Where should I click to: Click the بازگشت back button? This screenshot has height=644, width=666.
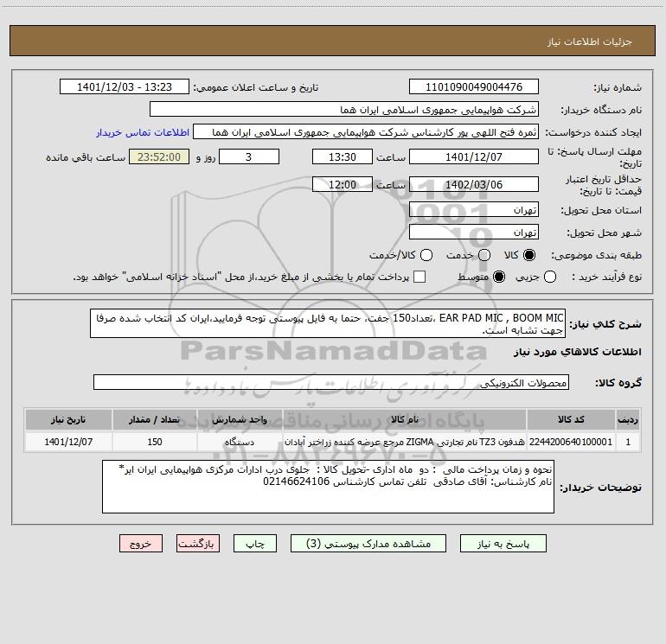[x=198, y=544]
